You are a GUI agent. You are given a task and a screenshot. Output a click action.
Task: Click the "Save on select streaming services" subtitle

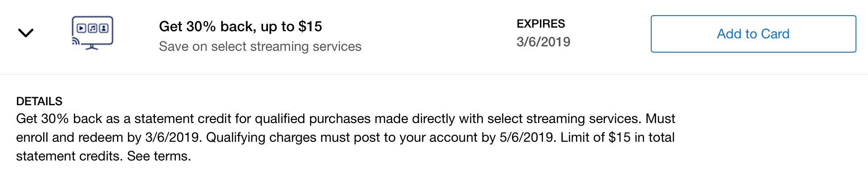point(260,46)
